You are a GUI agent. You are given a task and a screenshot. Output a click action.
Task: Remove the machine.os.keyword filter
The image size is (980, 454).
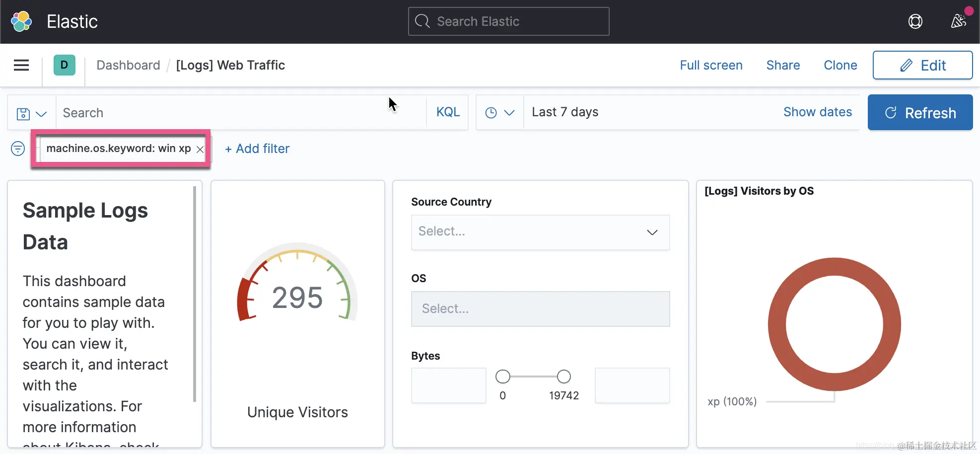pos(200,149)
